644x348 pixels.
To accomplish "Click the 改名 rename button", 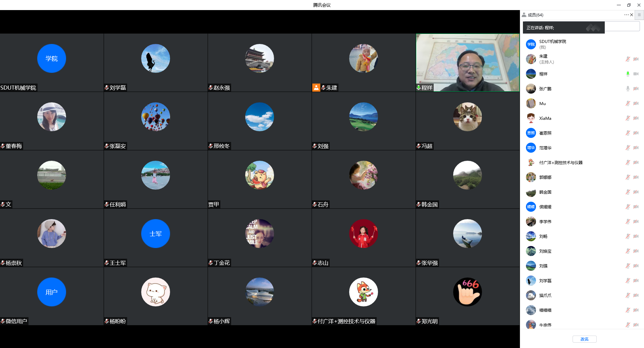I will (584, 339).
